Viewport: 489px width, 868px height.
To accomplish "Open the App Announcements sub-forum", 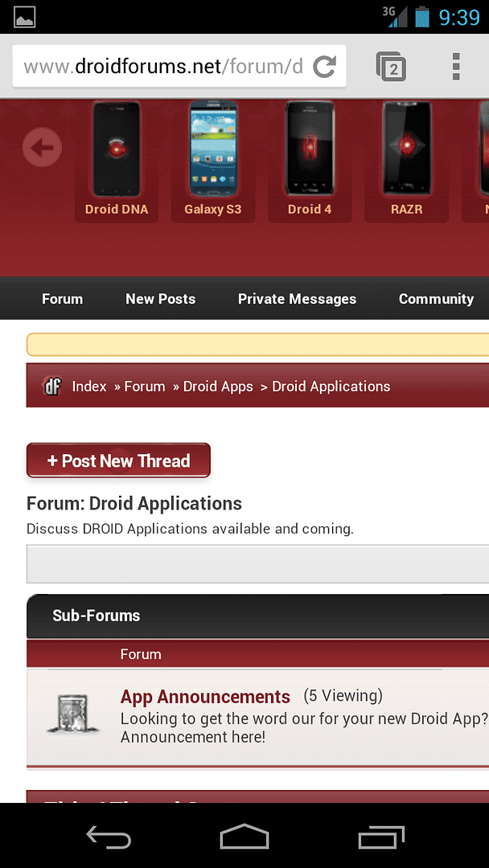I will point(205,696).
